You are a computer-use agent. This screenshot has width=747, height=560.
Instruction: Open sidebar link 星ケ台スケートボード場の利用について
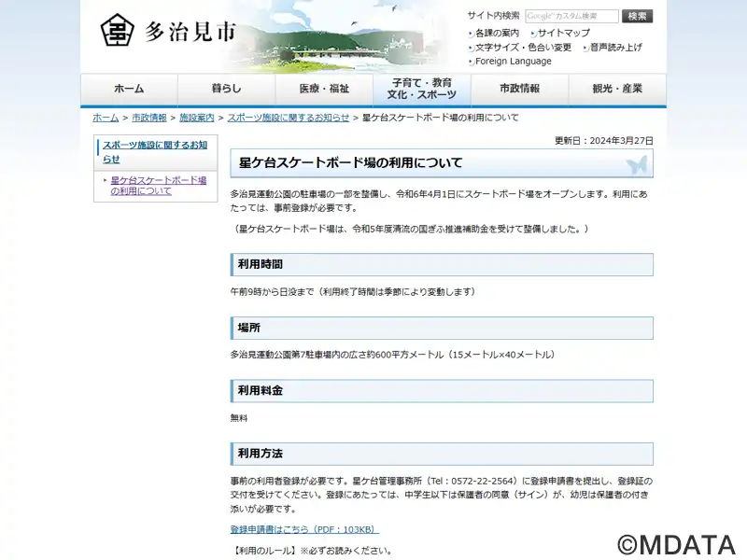click(158, 186)
